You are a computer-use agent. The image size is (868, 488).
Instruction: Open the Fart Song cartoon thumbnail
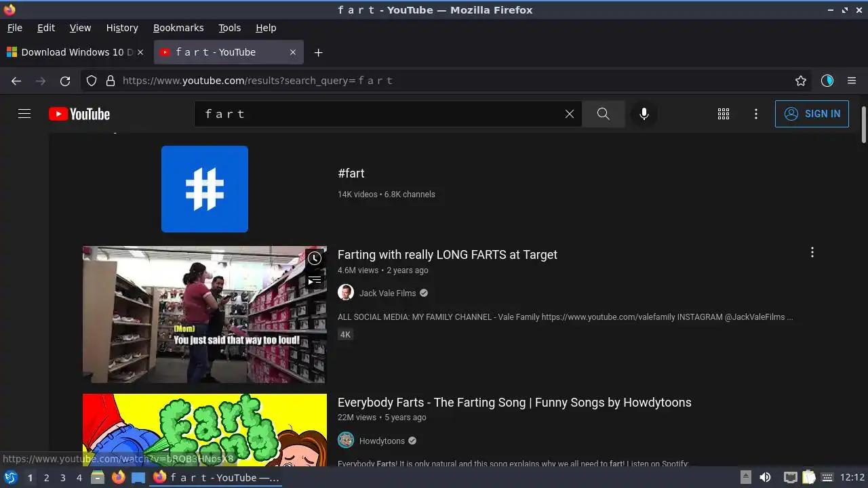click(x=205, y=430)
